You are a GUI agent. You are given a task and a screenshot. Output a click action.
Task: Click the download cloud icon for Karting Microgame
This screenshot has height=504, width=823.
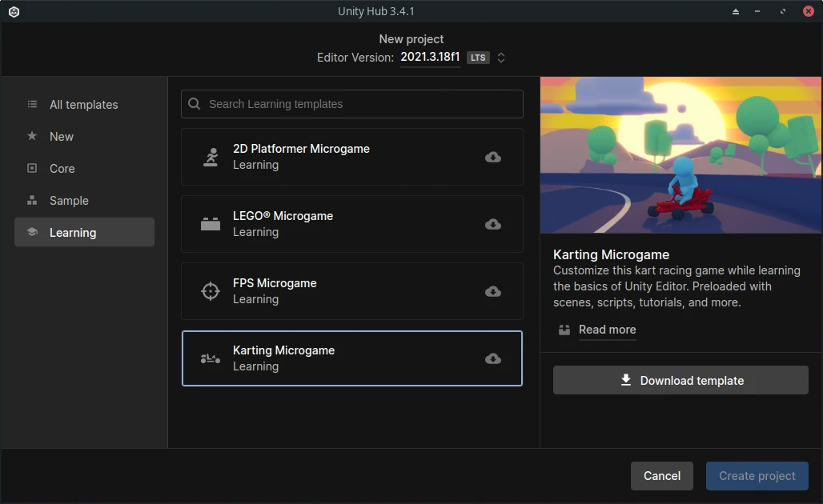(493, 358)
